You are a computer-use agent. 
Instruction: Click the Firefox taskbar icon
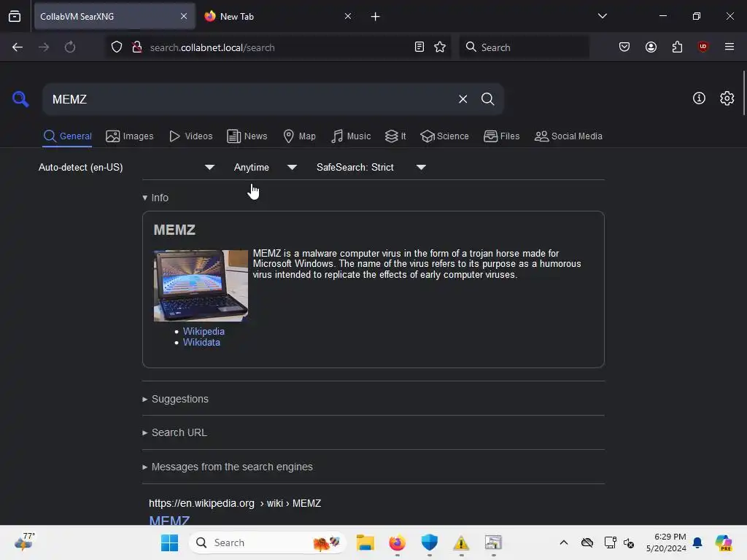(x=398, y=542)
